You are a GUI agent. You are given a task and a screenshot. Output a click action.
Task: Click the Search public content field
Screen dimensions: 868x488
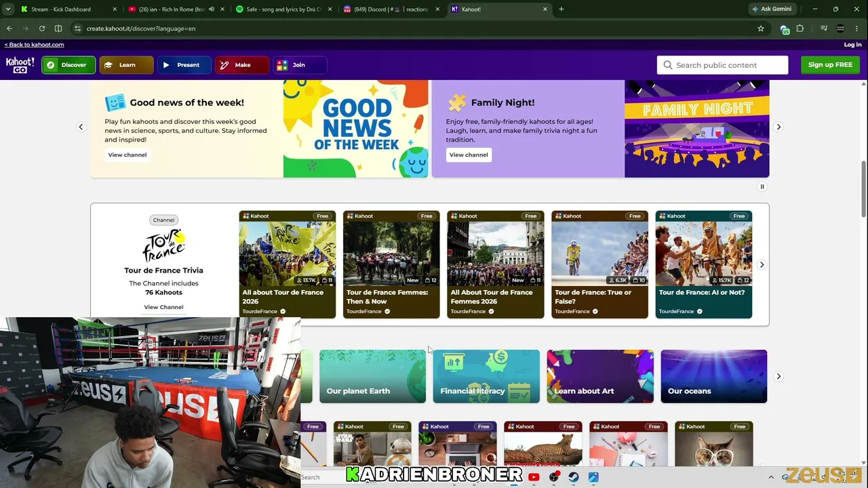pos(722,65)
